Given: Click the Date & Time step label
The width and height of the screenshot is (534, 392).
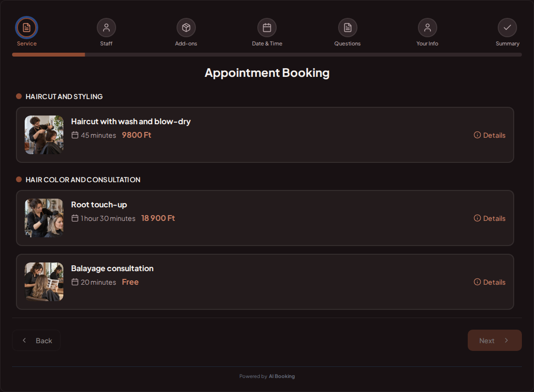Looking at the screenshot, I should [267, 44].
